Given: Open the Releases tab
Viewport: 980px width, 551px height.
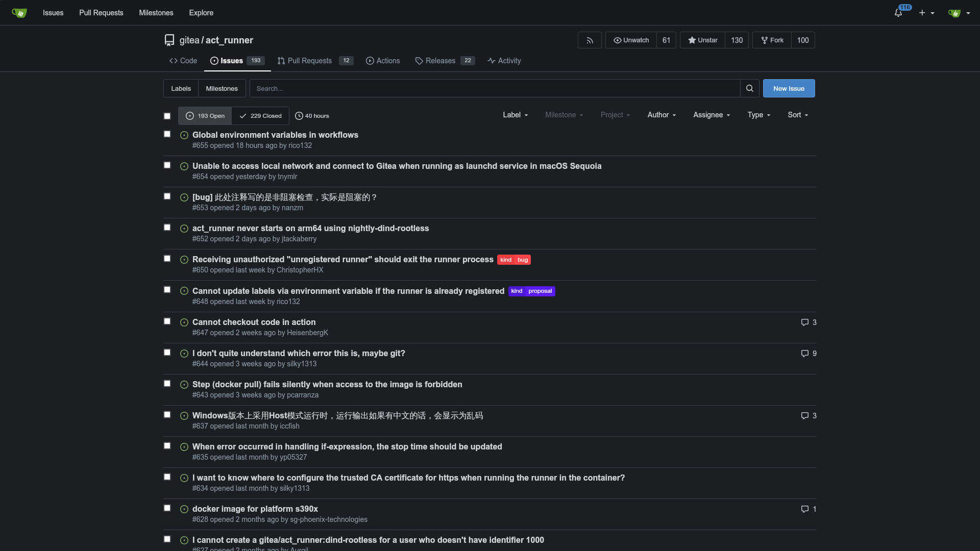Looking at the screenshot, I should click(440, 61).
